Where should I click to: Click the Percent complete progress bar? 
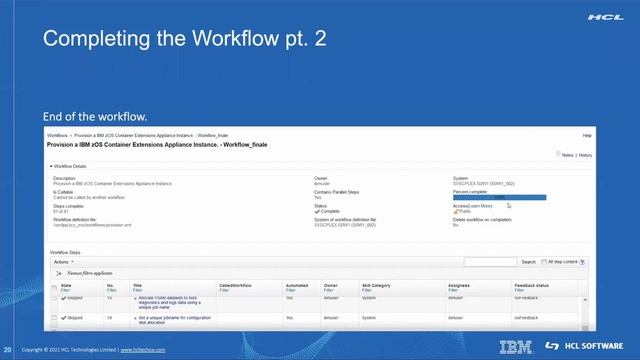coord(499,198)
